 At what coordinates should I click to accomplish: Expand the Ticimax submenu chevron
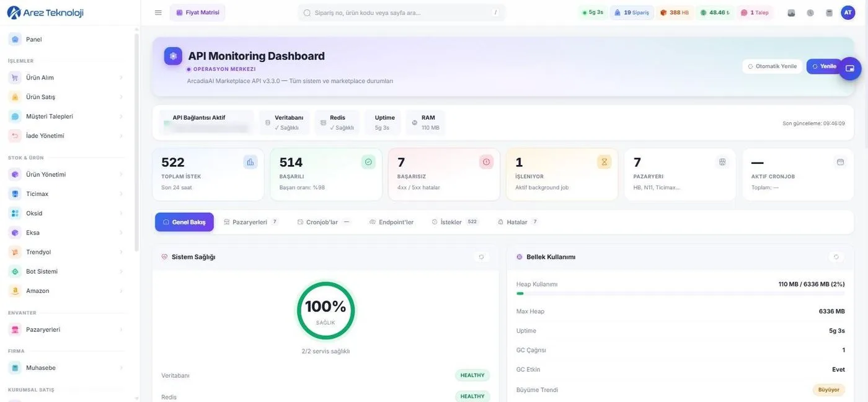coord(121,194)
